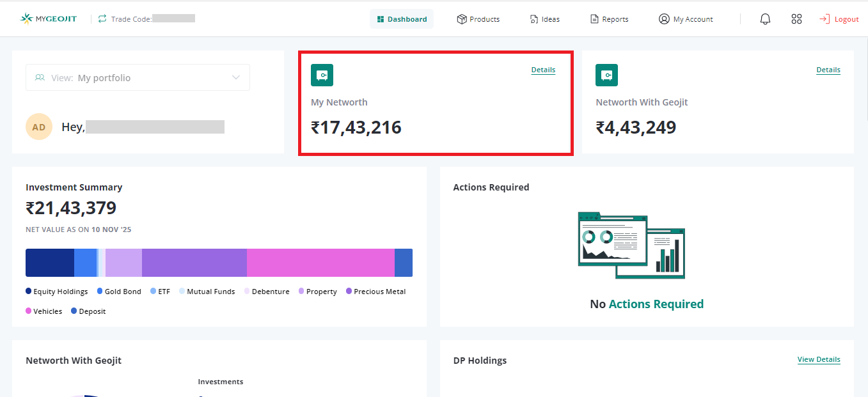The width and height of the screenshot is (868, 397).
Task: Open the Ideas tab
Action: [544, 19]
